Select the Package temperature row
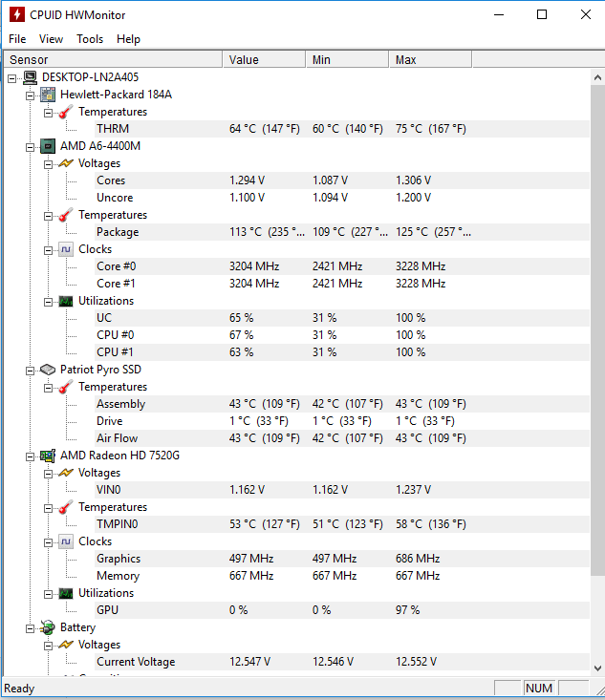This screenshot has width=605, height=700. 342,232
